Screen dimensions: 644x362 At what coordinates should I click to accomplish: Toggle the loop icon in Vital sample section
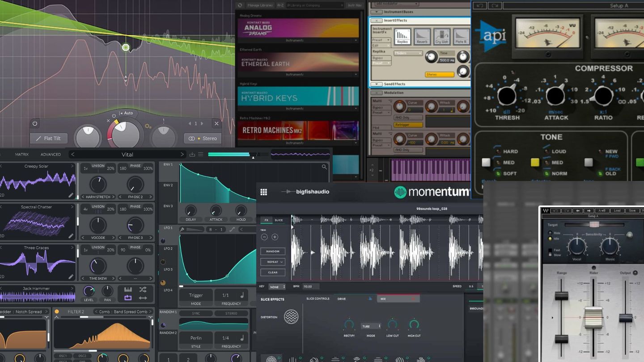tap(128, 298)
